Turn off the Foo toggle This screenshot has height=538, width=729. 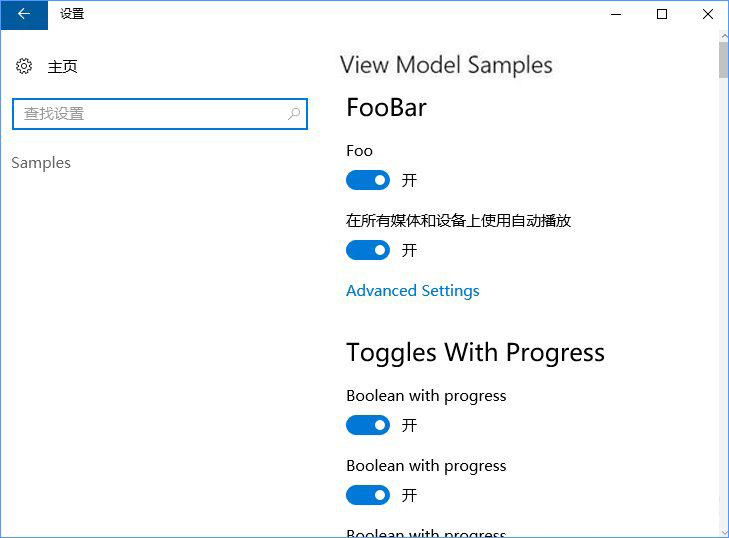(x=367, y=181)
